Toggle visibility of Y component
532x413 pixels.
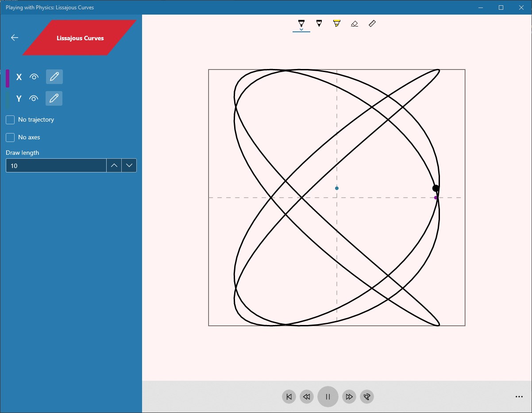pyautogui.click(x=33, y=99)
